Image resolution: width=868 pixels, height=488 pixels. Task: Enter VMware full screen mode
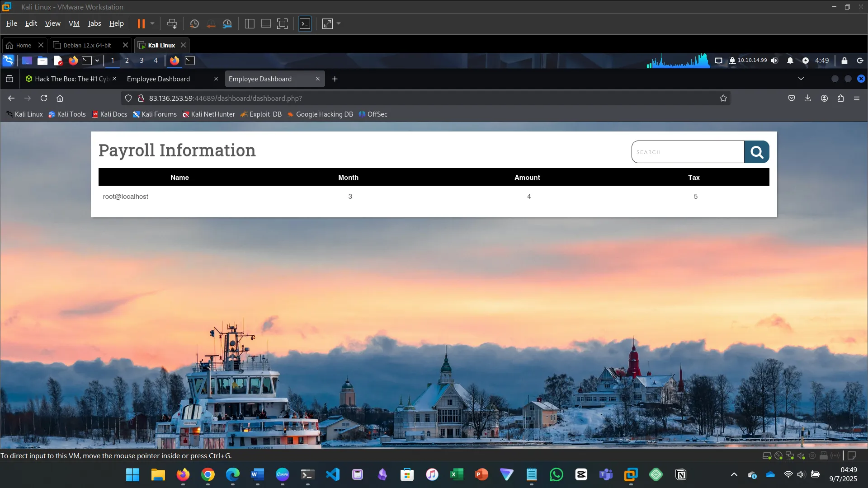click(282, 24)
